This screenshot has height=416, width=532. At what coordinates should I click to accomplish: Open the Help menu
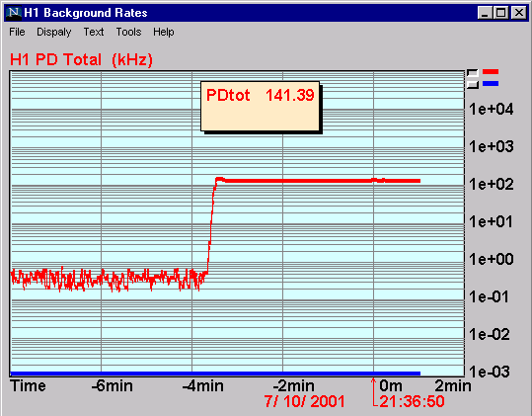tap(164, 32)
